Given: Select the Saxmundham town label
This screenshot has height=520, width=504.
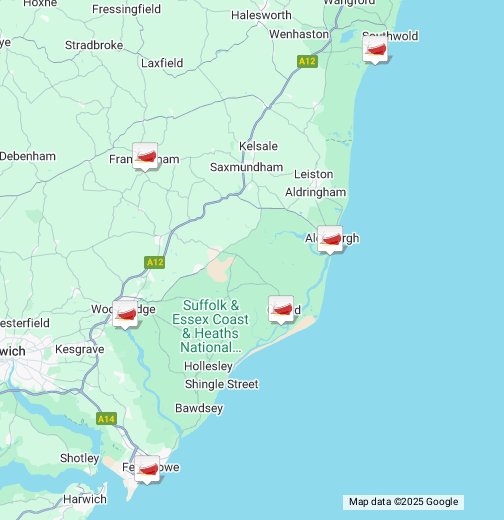Looking at the screenshot, I should coord(246,167).
